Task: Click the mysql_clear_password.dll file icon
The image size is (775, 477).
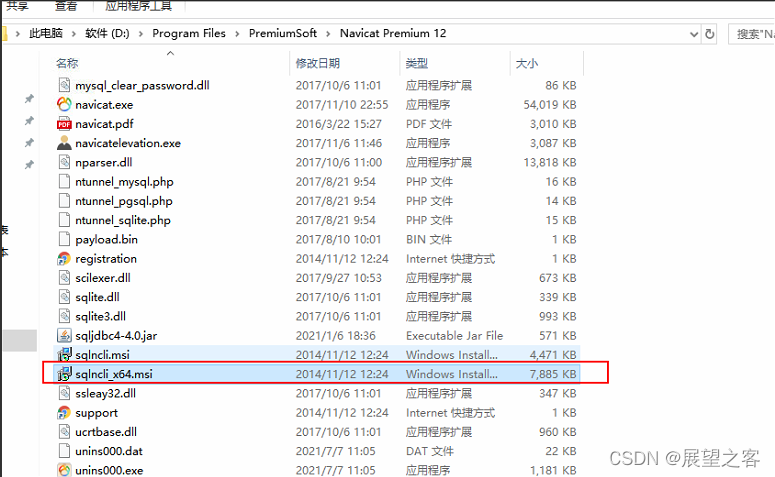Action: tap(64, 85)
